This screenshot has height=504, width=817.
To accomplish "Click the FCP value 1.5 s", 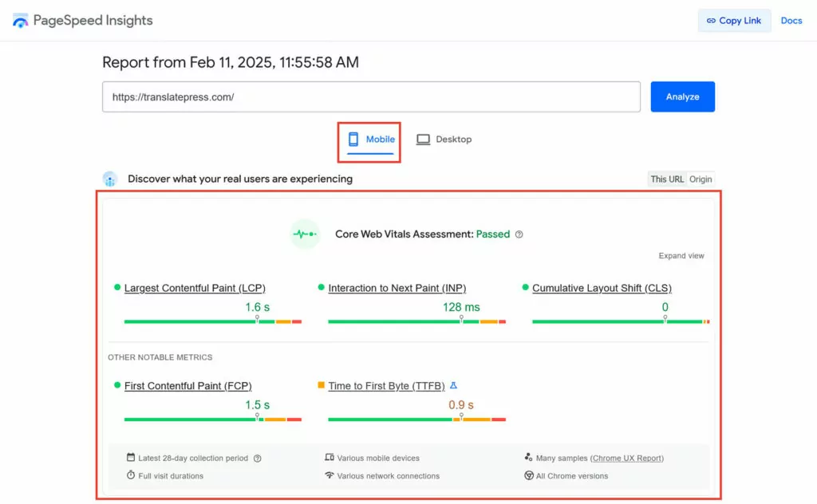I will click(258, 405).
